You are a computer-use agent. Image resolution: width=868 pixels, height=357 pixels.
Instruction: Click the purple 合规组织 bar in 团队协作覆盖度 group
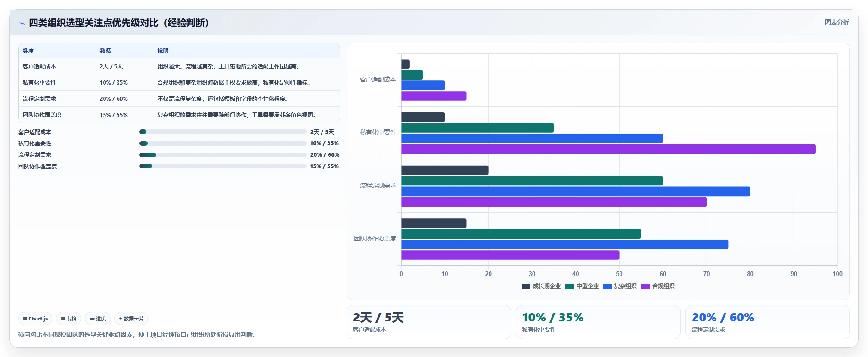[x=510, y=255]
